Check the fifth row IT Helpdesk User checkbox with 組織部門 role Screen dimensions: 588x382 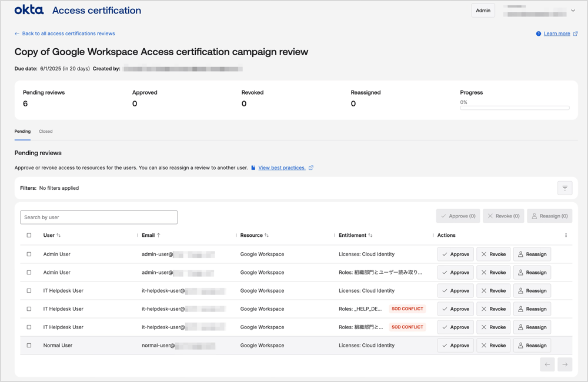(x=29, y=327)
